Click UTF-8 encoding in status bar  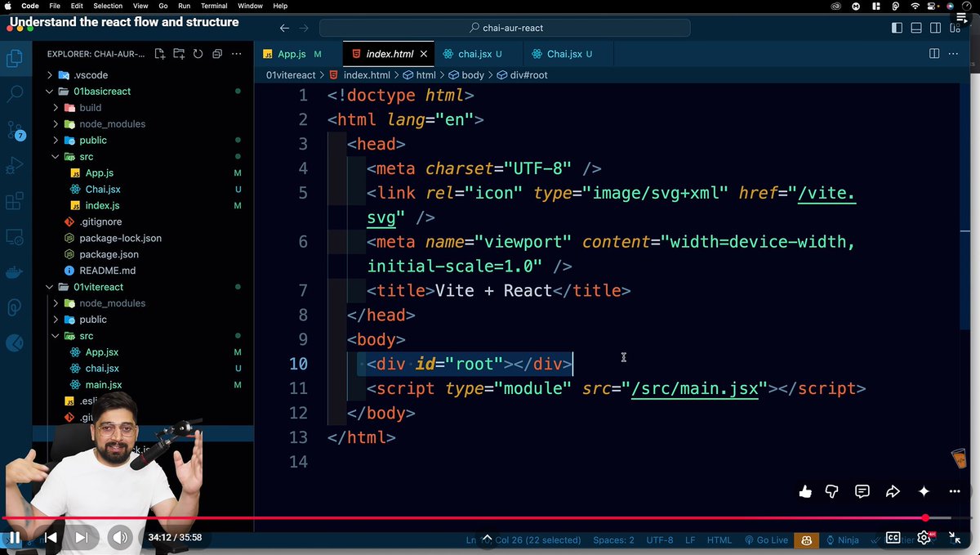(660, 539)
